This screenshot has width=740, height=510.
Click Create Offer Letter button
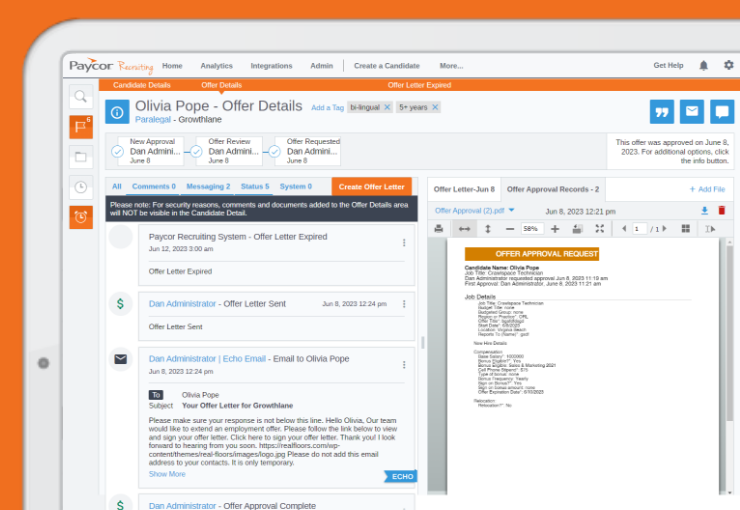point(372,187)
